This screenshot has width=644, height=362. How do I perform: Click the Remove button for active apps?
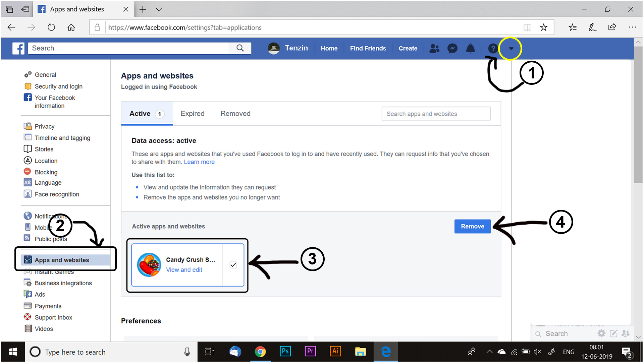472,226
